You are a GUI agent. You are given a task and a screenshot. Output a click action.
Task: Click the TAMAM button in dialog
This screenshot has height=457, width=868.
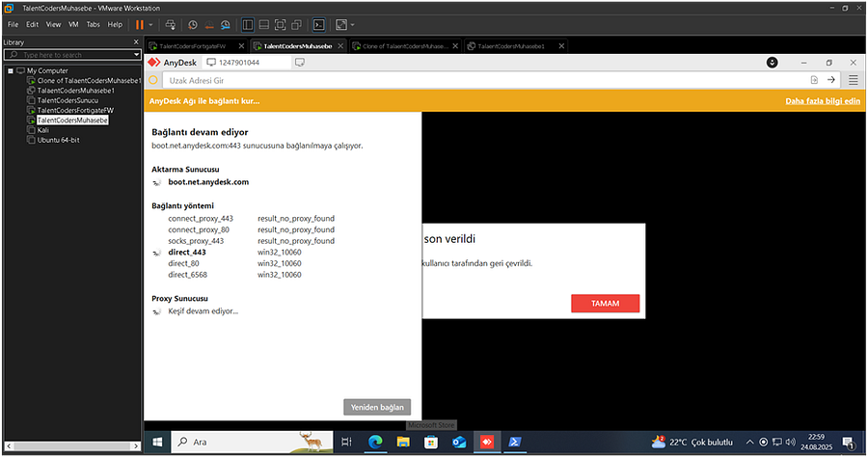click(605, 303)
